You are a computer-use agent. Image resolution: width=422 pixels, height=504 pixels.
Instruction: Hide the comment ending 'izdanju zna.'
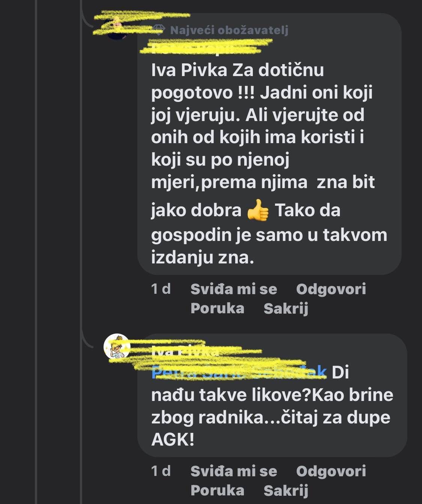point(286,308)
